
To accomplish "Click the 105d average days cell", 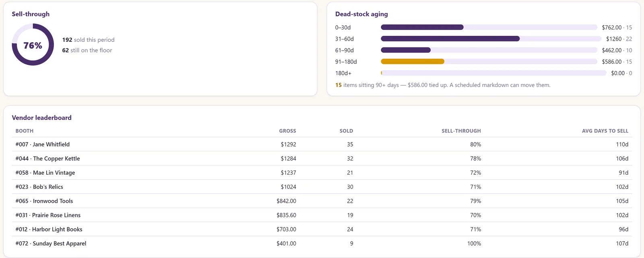I will click(622, 201).
